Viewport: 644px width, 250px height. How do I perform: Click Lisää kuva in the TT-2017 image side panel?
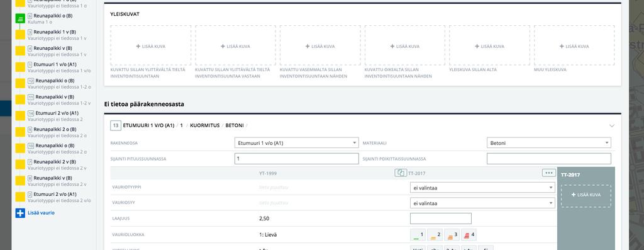pyautogui.click(x=586, y=196)
